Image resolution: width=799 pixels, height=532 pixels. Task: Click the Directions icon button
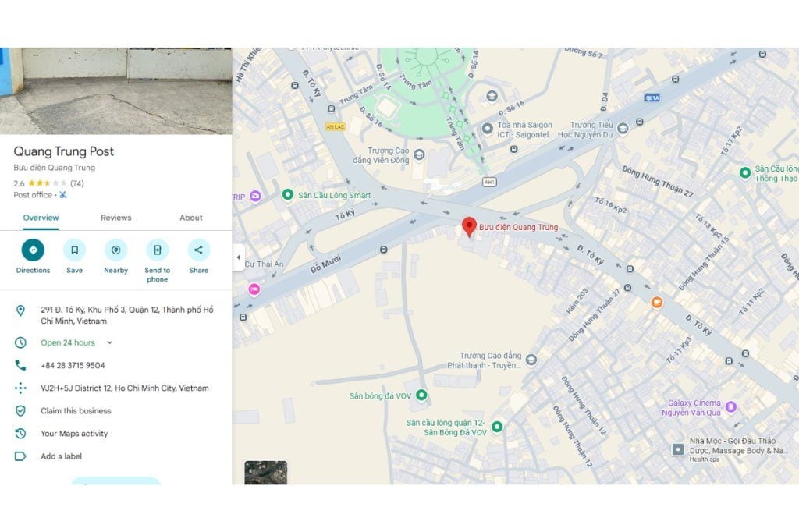(x=33, y=250)
